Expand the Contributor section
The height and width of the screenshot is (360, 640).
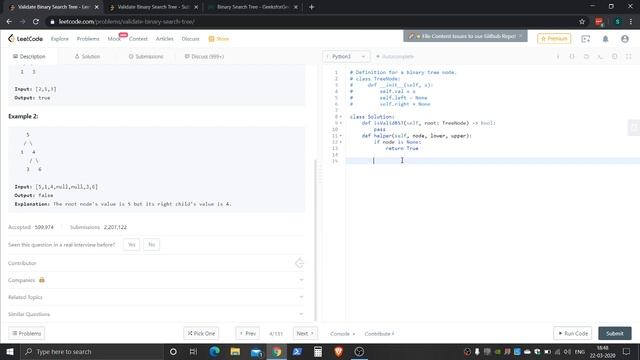point(156,263)
